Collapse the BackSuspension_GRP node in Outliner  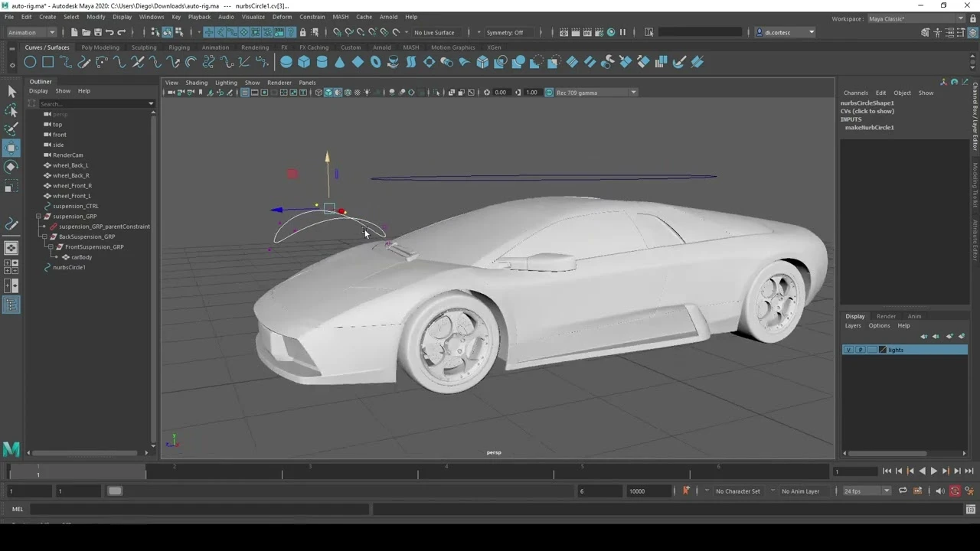44,236
